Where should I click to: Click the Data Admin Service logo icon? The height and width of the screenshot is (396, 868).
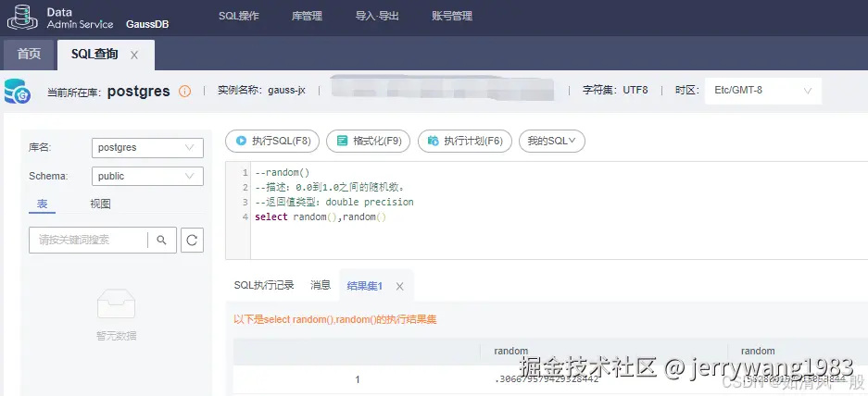tap(22, 17)
